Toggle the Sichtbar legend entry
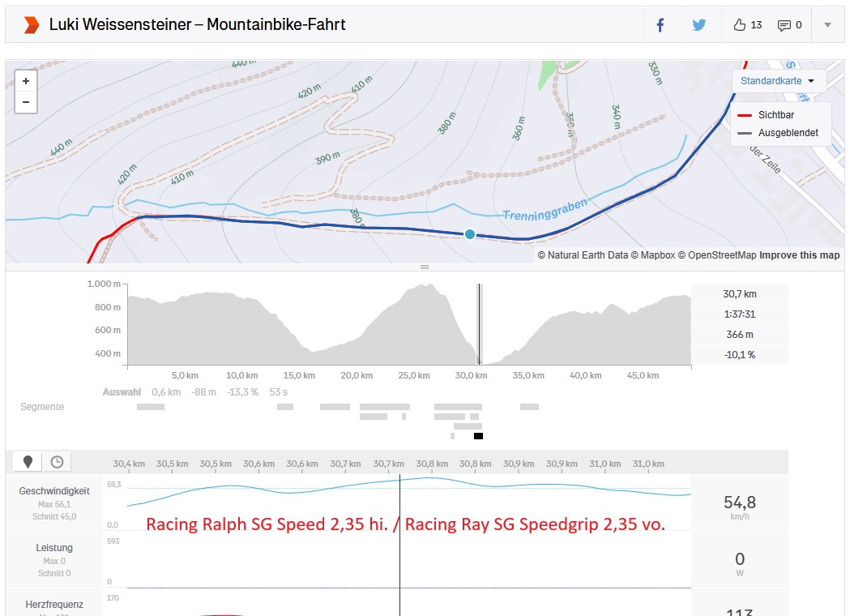850x616 pixels. pos(775,116)
